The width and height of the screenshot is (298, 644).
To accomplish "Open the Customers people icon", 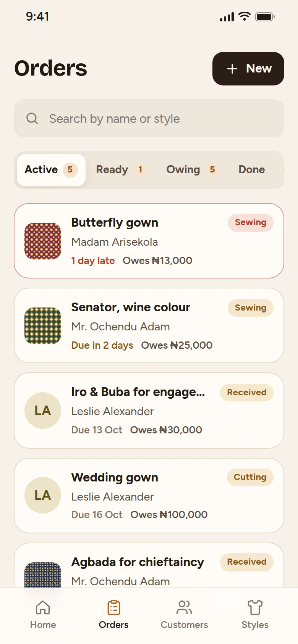I will [x=184, y=607].
